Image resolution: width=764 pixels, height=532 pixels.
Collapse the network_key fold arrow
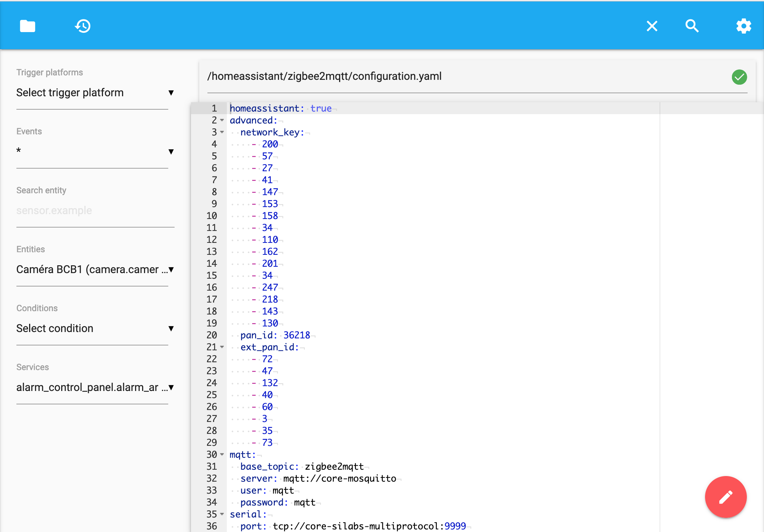click(x=222, y=132)
